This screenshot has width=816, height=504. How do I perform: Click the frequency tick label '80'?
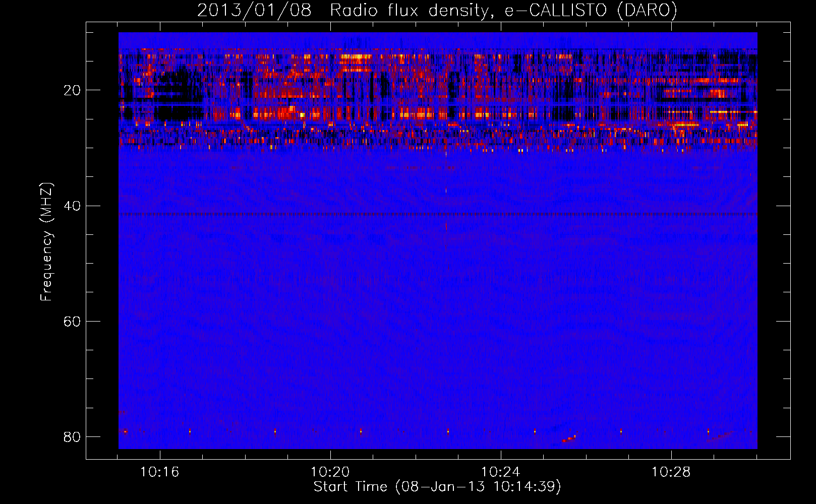tap(72, 437)
